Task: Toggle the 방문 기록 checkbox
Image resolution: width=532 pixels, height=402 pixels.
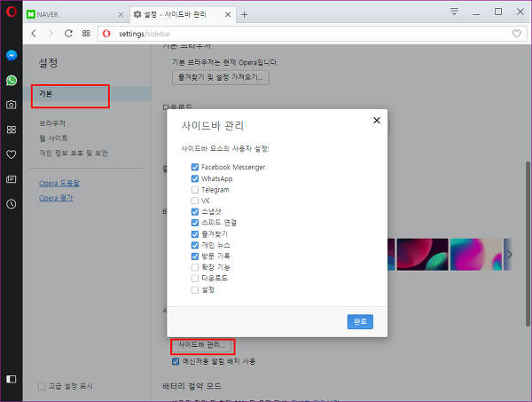Action: tap(195, 256)
